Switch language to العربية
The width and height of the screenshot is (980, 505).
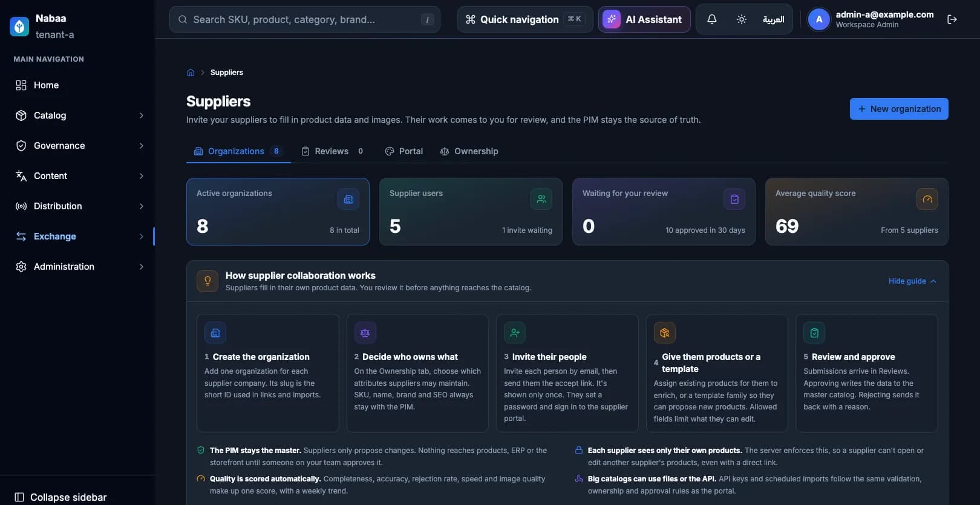[773, 19]
